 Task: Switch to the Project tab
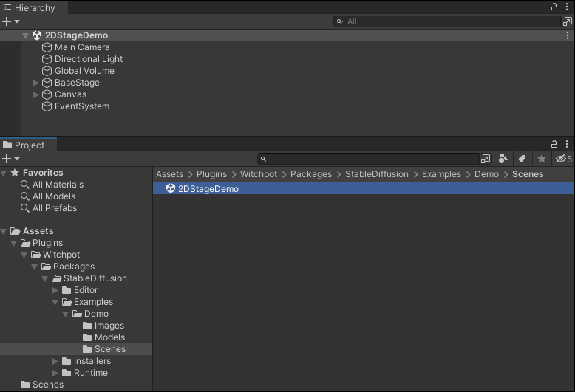tap(29, 145)
